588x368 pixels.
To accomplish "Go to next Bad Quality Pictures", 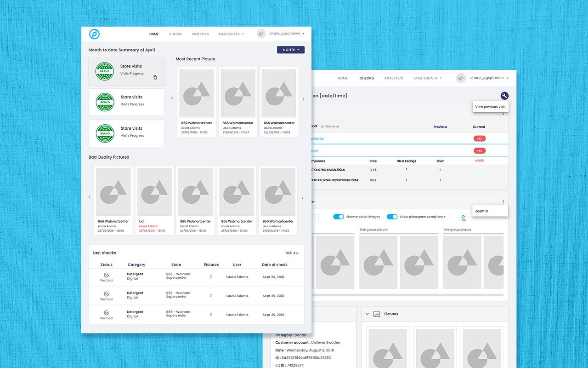I will pos(302,198).
